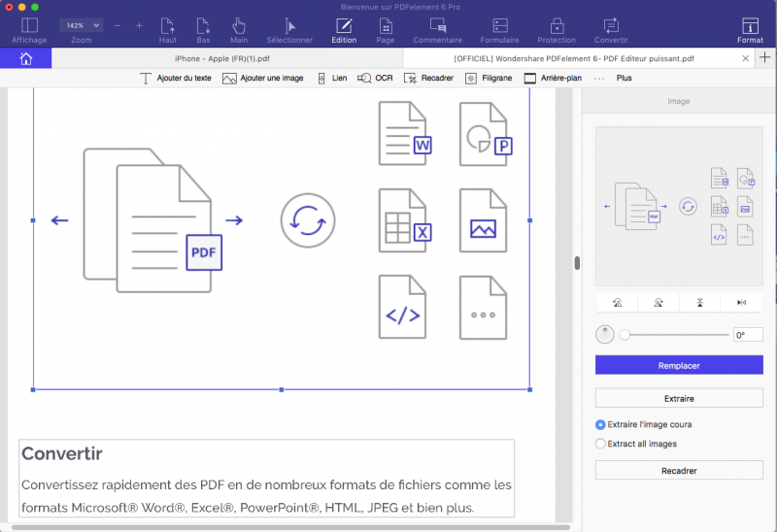Viewport: 777px width, 532px height.
Task: Open the 142% zoom level dropdown
Action: [x=82, y=25]
